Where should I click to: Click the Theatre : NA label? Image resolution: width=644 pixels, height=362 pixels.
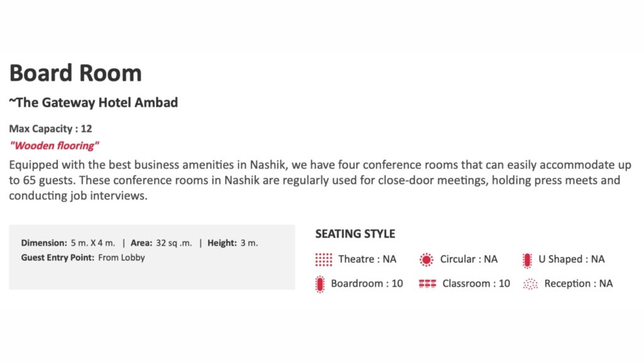(x=367, y=259)
